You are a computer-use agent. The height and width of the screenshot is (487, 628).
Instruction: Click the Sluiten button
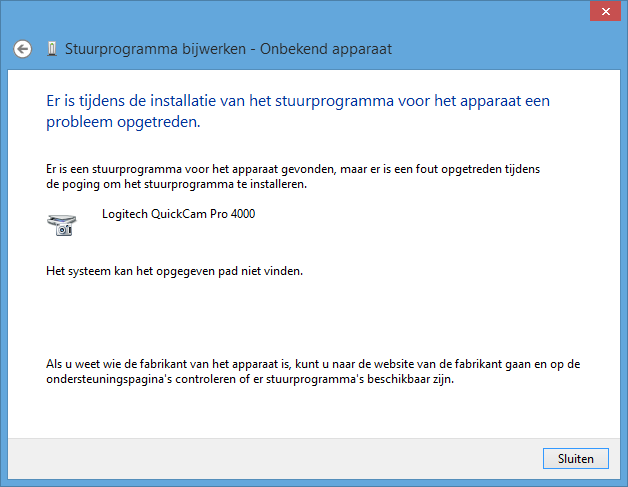point(576,459)
